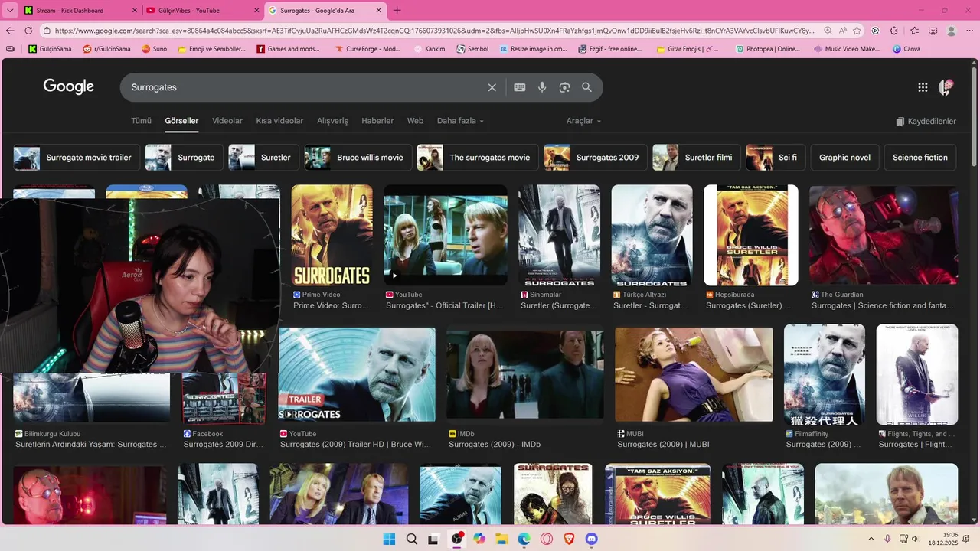Select the Surrogate movie trailer chip
The image size is (980, 551).
tap(77, 158)
